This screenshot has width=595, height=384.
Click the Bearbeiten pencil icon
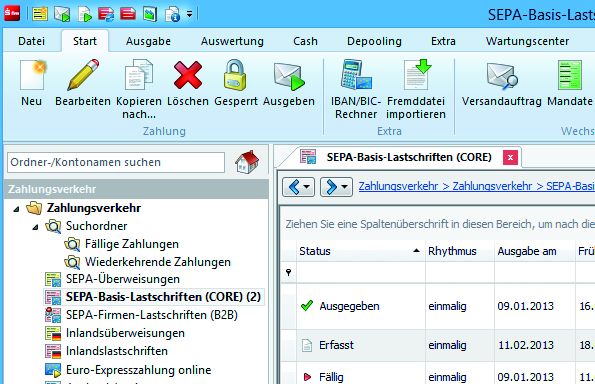coord(83,75)
